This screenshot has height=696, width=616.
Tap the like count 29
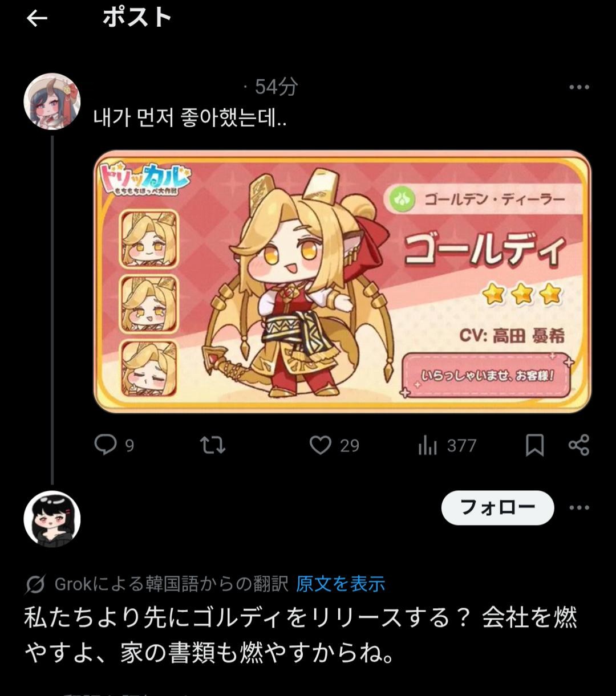(x=350, y=446)
